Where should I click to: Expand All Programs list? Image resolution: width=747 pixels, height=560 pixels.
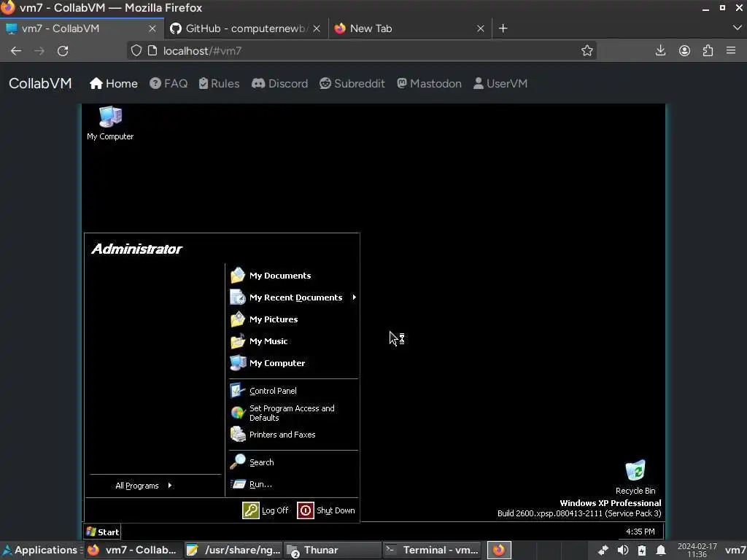[144, 485]
